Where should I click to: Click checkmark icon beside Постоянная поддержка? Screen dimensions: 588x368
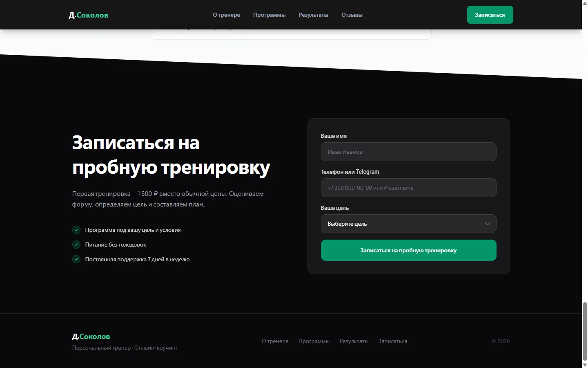coord(76,259)
